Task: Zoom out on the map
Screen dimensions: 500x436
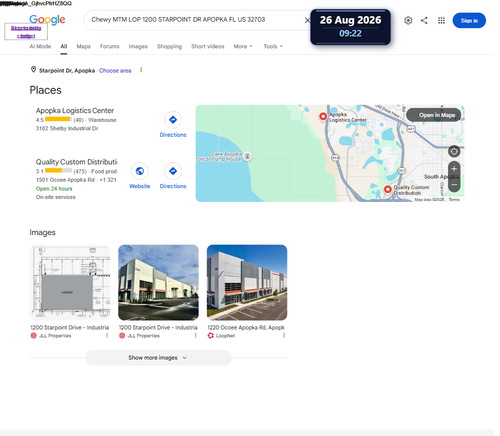Action: tap(454, 184)
